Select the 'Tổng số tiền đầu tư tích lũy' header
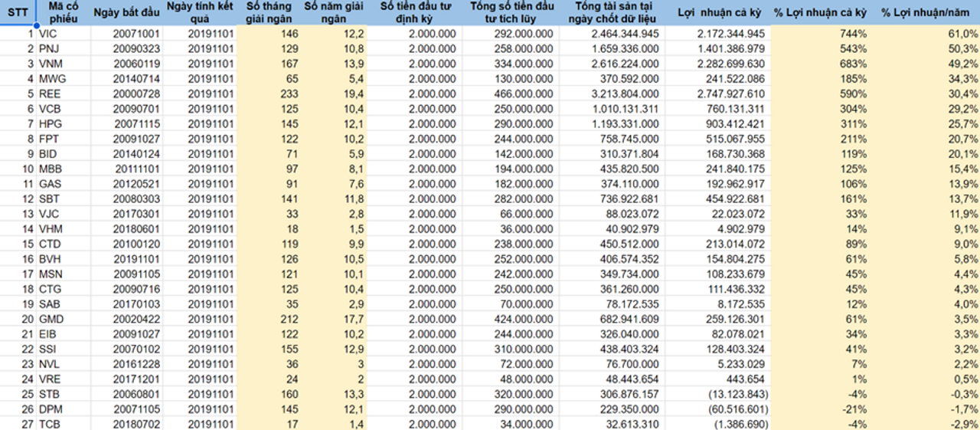Viewport: 980px width, 430px height. (x=512, y=12)
